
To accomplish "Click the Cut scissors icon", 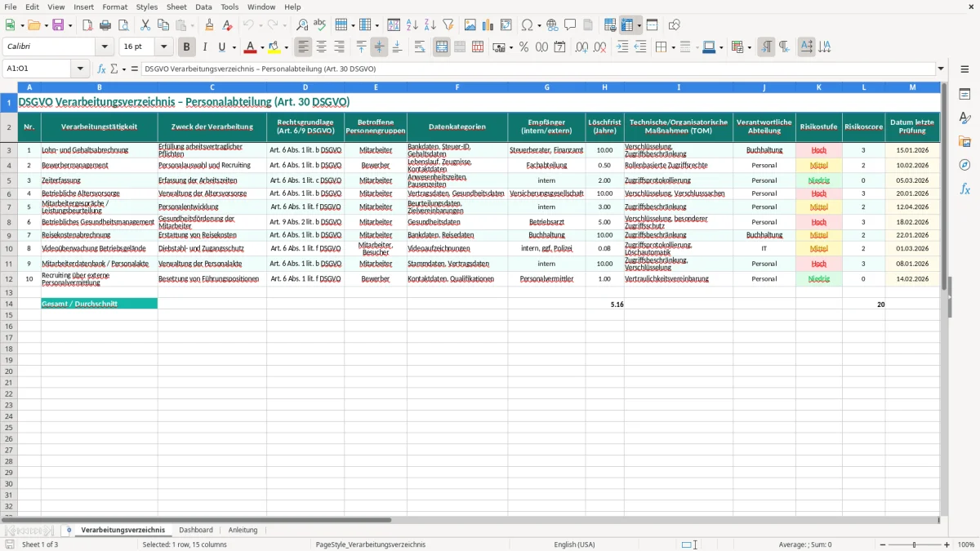I will pos(145,25).
